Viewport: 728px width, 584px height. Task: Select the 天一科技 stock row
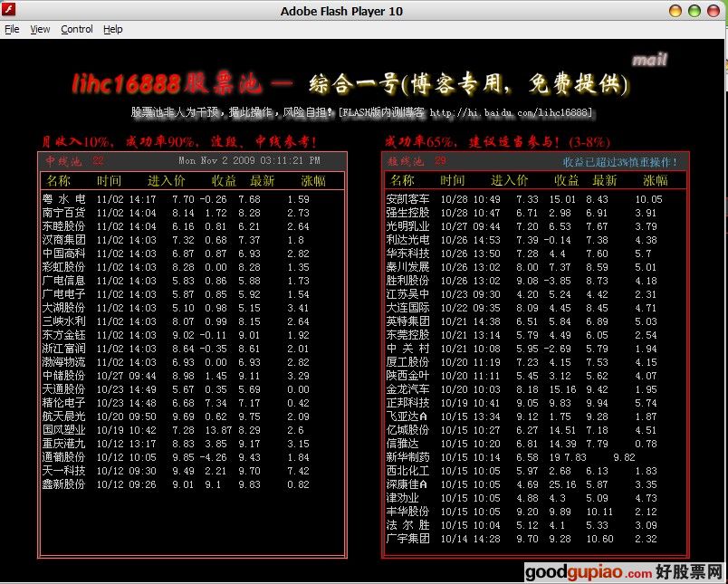(x=176, y=471)
